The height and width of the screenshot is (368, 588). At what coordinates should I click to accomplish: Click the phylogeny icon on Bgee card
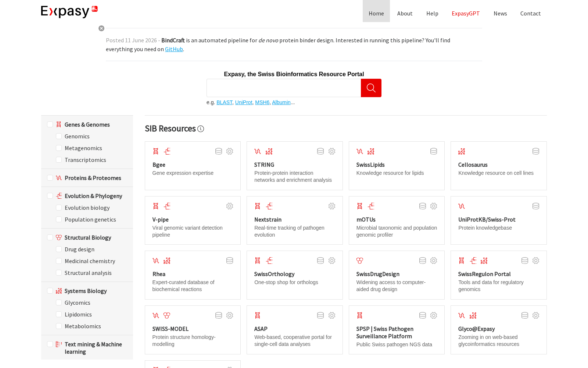[167, 151]
